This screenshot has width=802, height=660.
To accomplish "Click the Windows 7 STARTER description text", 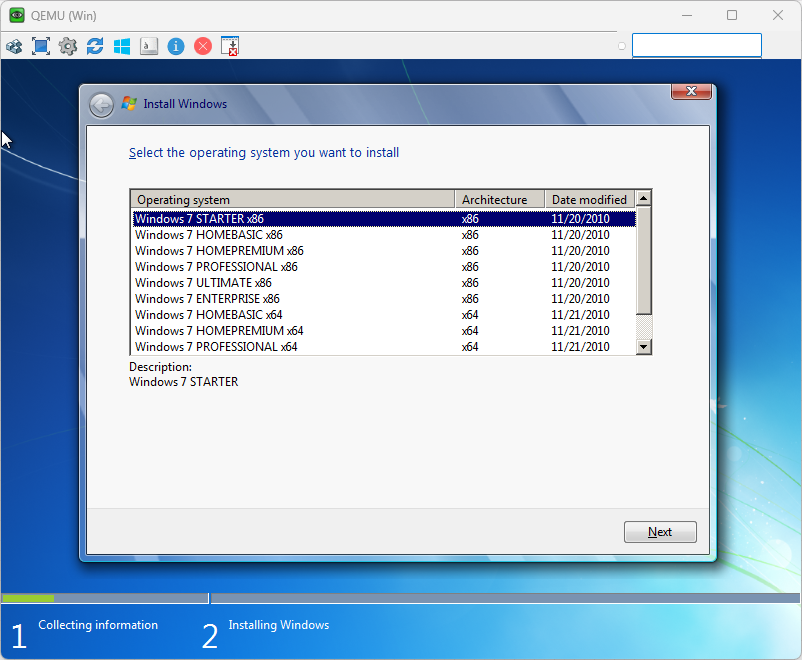I will click(x=183, y=382).
